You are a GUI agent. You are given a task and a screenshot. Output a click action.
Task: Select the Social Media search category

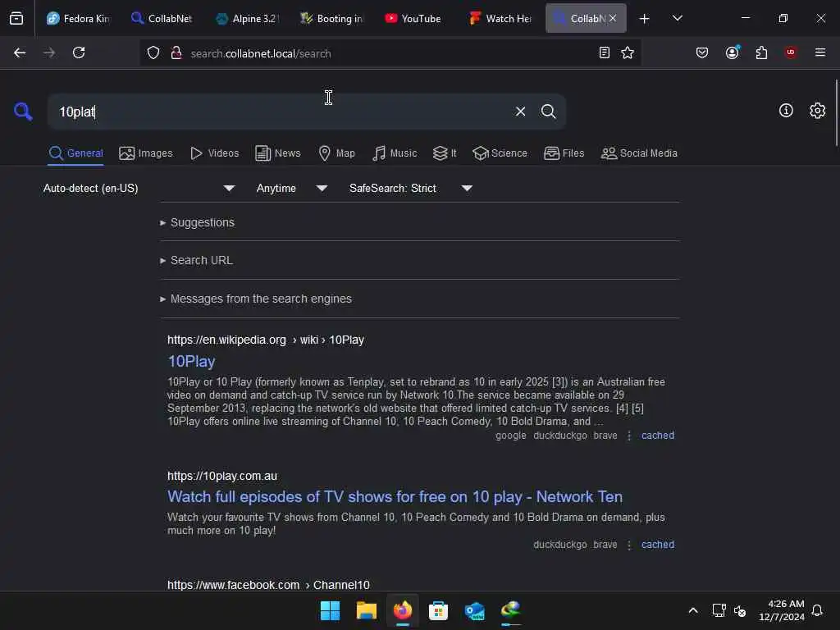639,153
